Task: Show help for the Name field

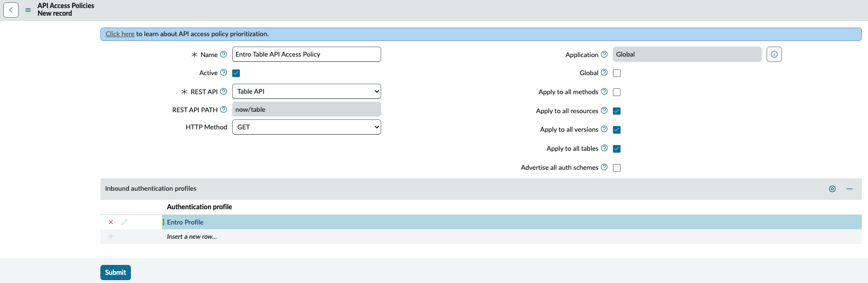Action: 224,54
